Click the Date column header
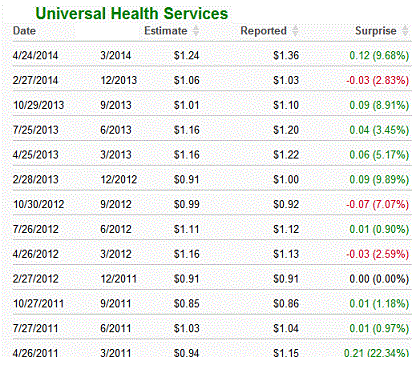This screenshot has width=412, height=369. point(24,31)
